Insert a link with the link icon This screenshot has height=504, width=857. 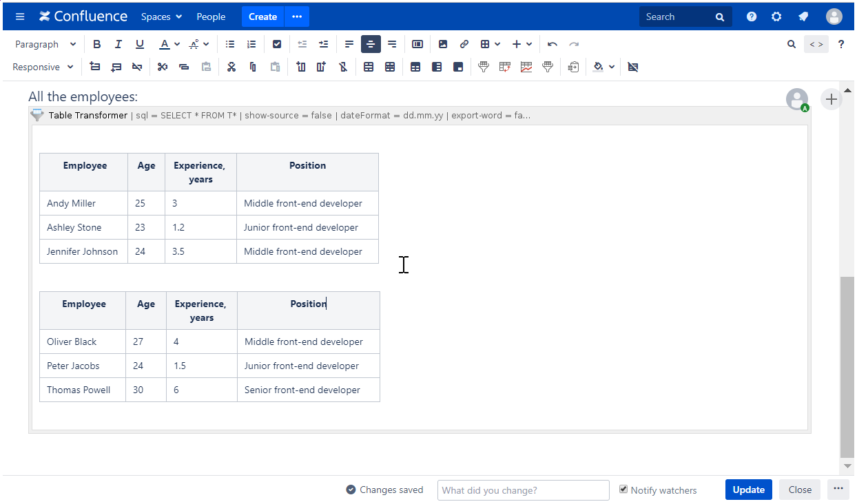[x=464, y=44]
